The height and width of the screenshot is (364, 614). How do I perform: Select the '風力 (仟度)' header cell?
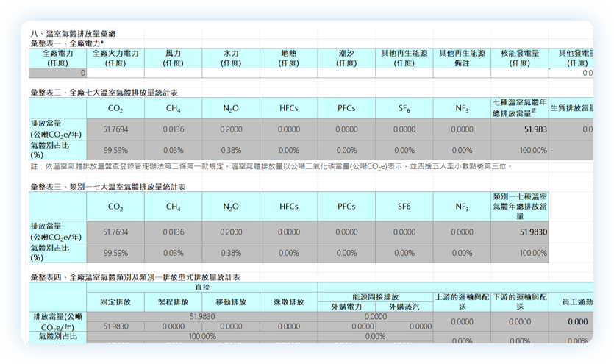[x=173, y=58]
